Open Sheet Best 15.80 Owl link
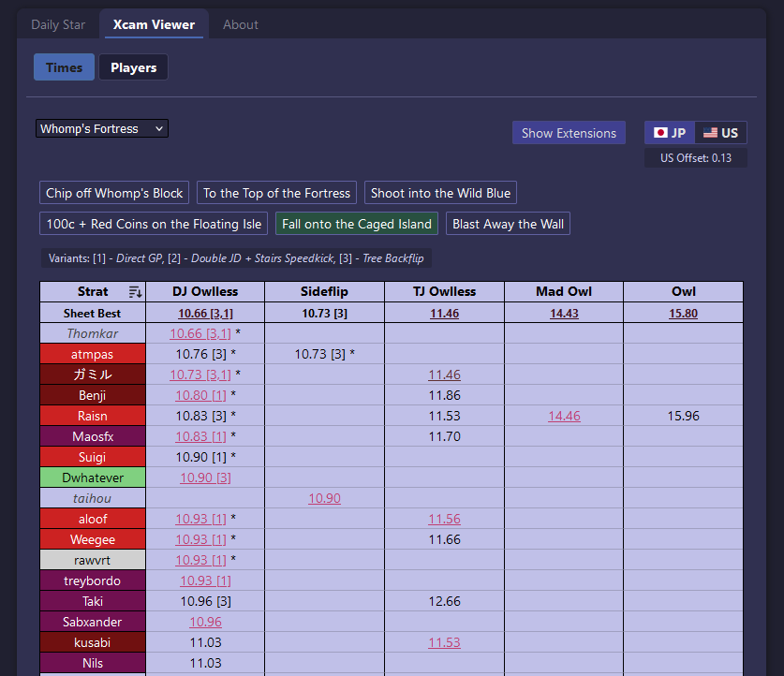Image resolution: width=784 pixels, height=676 pixels. [684, 314]
